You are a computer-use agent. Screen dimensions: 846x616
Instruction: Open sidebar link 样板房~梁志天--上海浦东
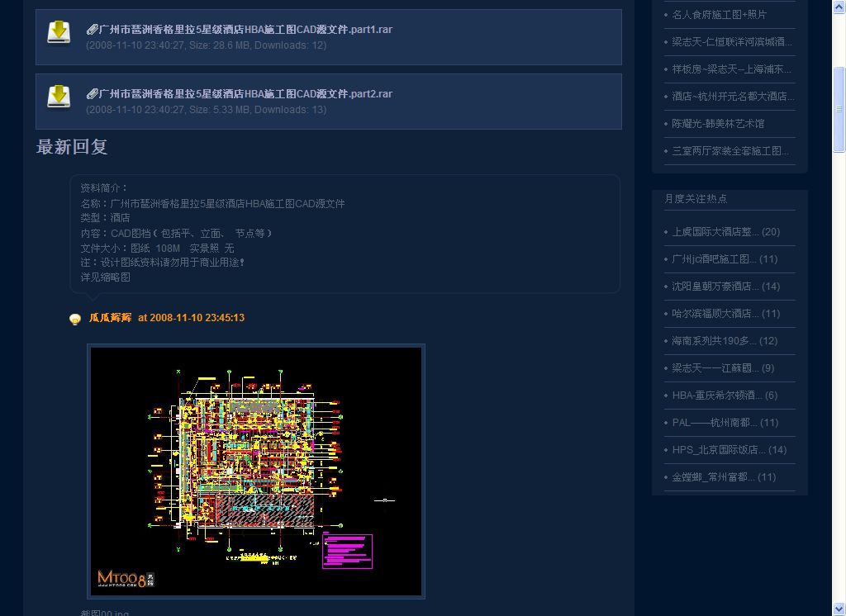pos(731,69)
